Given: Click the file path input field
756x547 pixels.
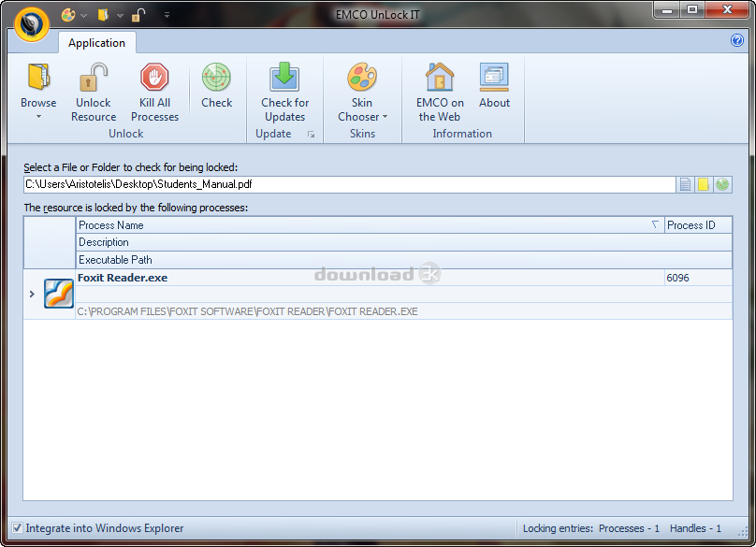Looking at the screenshot, I should (350, 184).
